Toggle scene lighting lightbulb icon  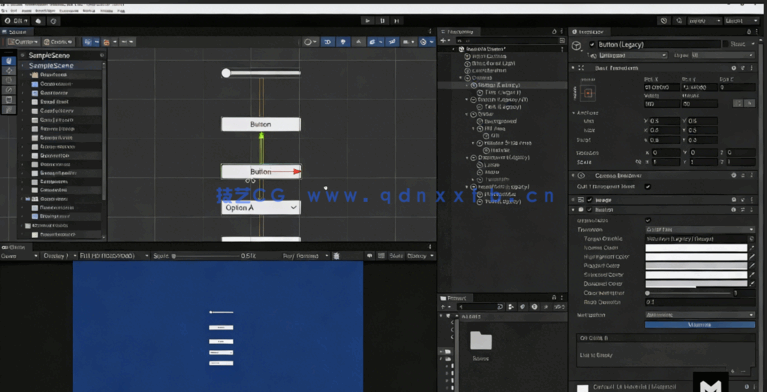pos(343,42)
